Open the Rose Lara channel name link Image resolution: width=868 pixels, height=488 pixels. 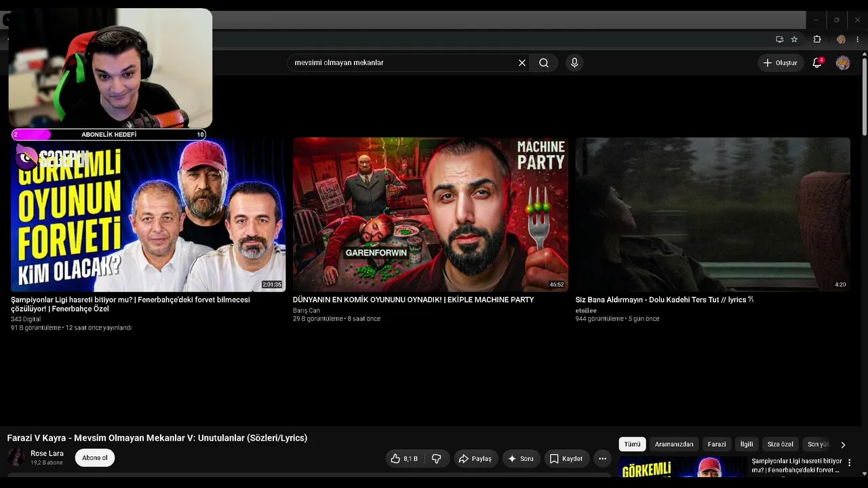click(47, 453)
